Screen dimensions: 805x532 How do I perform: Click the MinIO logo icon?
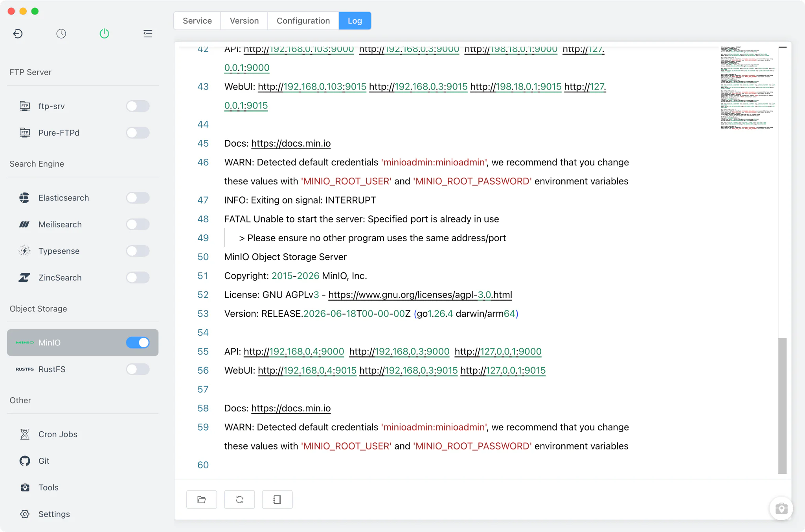(25, 343)
